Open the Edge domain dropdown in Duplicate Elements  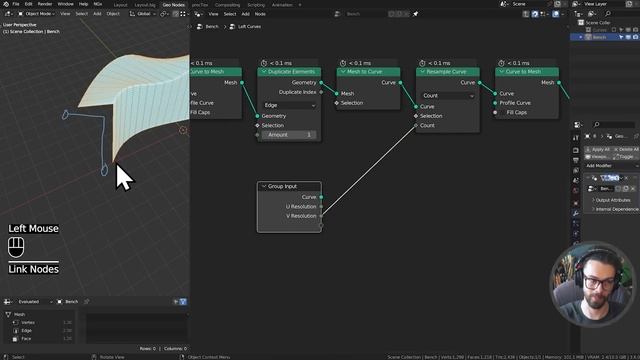tap(289, 105)
